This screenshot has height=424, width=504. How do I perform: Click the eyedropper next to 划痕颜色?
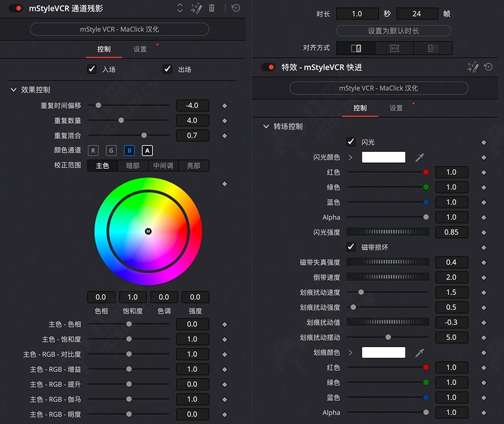pyautogui.click(x=419, y=352)
